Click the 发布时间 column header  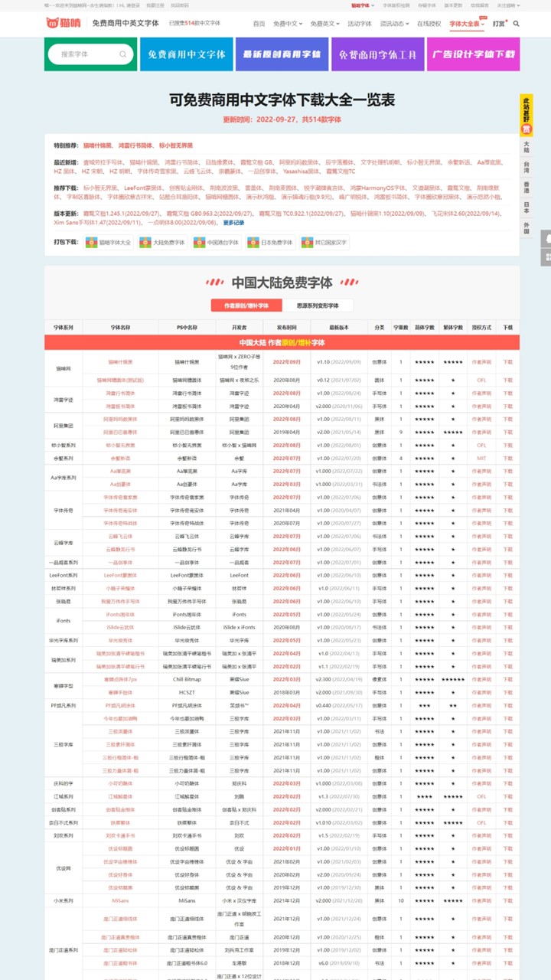click(286, 327)
